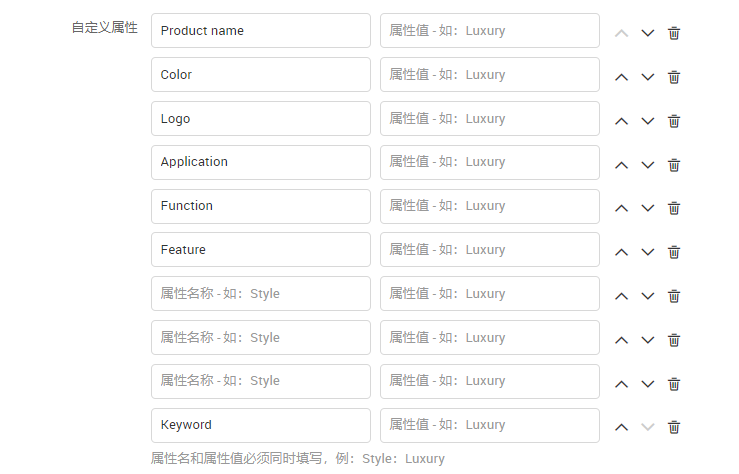
Task: Focus the Logo attribute name field
Action: pyautogui.click(x=261, y=119)
